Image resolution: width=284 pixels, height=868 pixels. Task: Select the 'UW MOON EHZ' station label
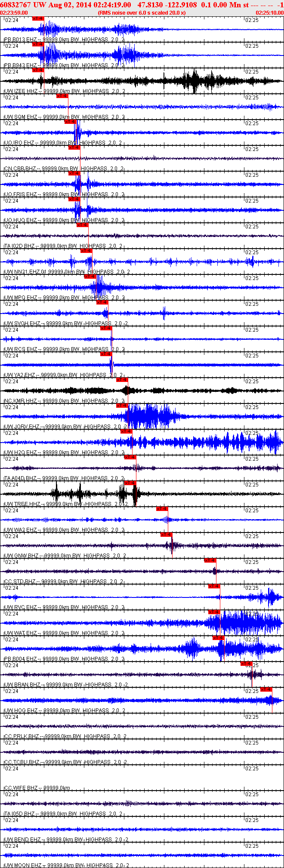pyautogui.click(x=23, y=865)
